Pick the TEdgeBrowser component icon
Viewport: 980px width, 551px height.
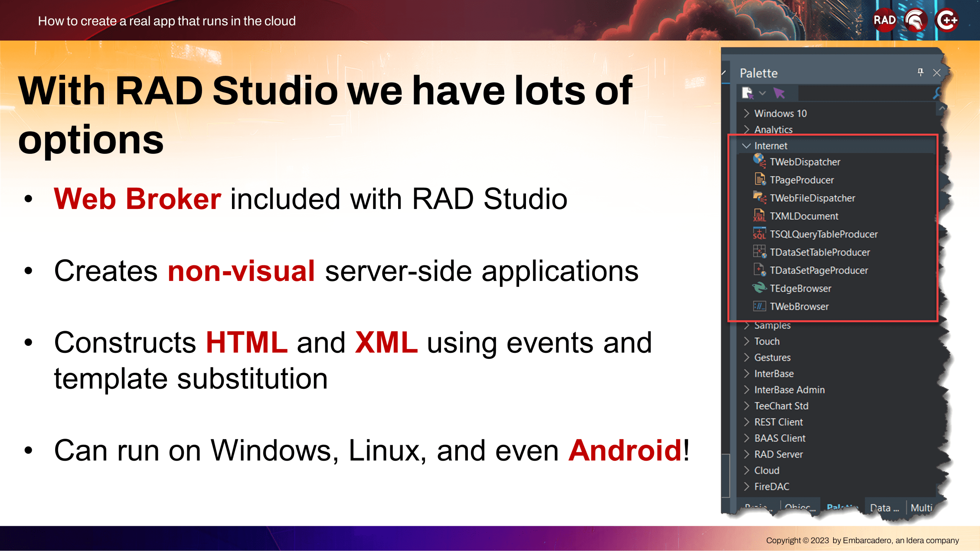click(x=759, y=288)
